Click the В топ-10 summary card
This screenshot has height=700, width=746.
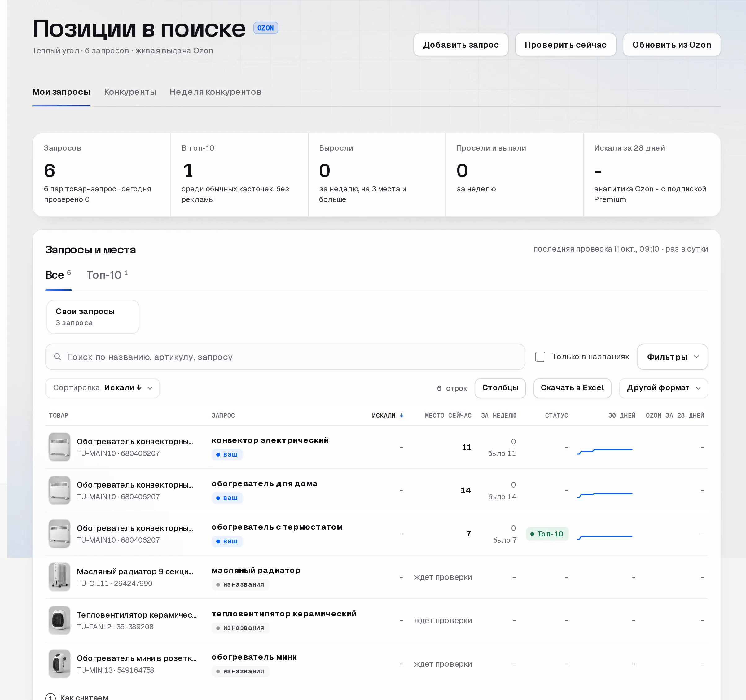[x=239, y=174]
